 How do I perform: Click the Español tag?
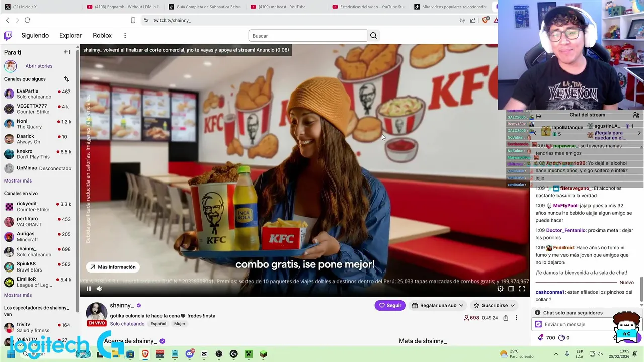tap(158, 324)
